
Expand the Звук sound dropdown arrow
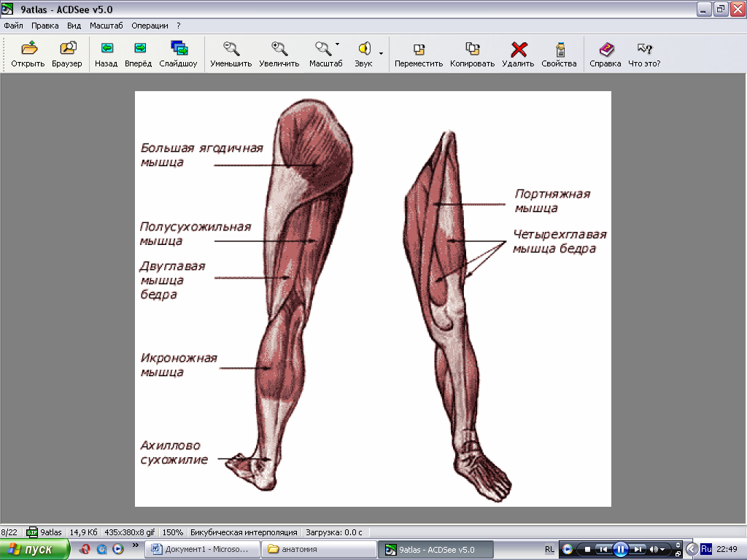coord(381,52)
